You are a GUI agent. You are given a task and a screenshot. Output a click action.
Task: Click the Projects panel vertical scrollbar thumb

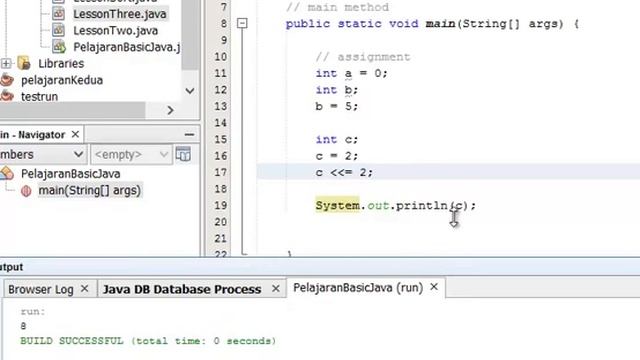pos(190,35)
